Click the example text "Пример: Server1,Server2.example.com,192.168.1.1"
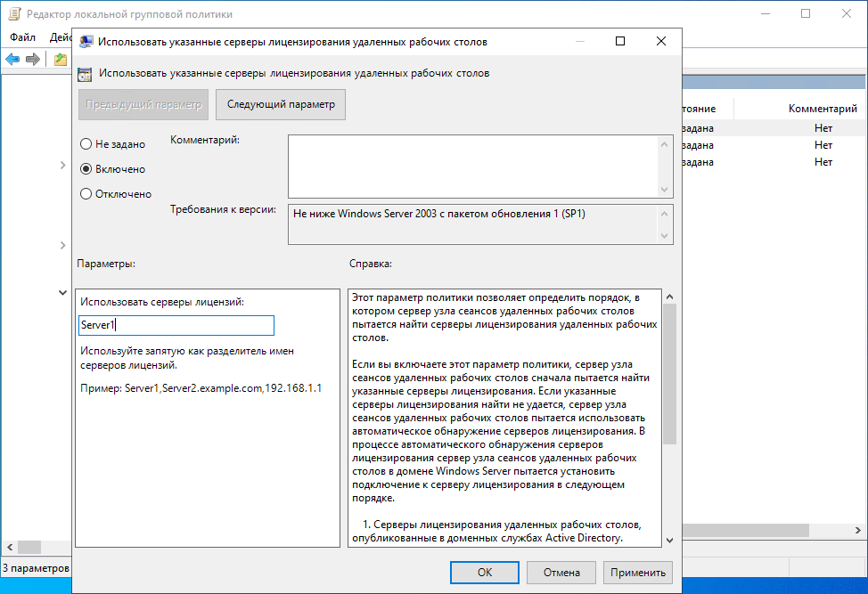 (201, 388)
